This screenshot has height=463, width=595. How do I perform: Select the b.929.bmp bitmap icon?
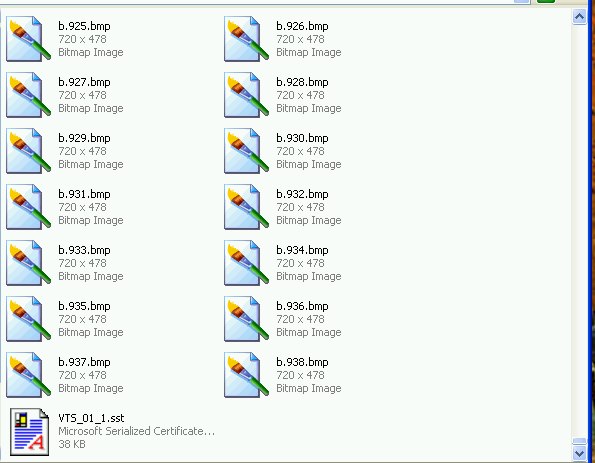[28, 151]
